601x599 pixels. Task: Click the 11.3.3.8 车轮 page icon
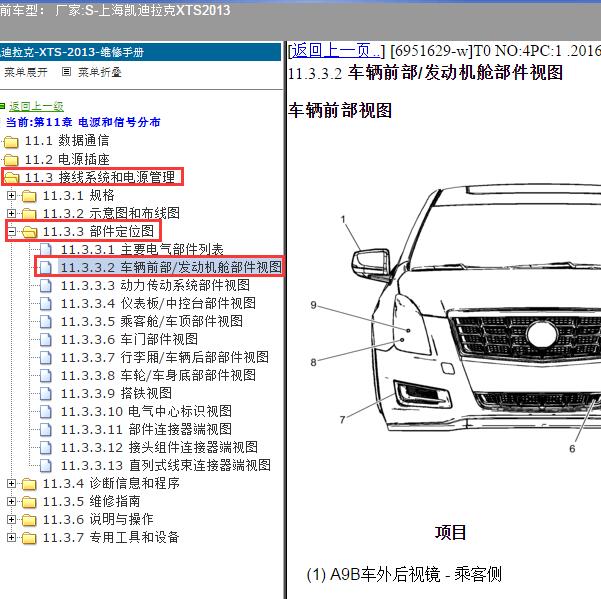click(46, 376)
